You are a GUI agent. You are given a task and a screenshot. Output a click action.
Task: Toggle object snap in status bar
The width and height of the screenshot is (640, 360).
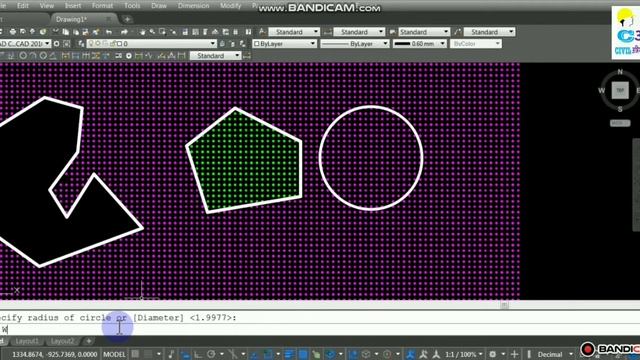click(267, 354)
